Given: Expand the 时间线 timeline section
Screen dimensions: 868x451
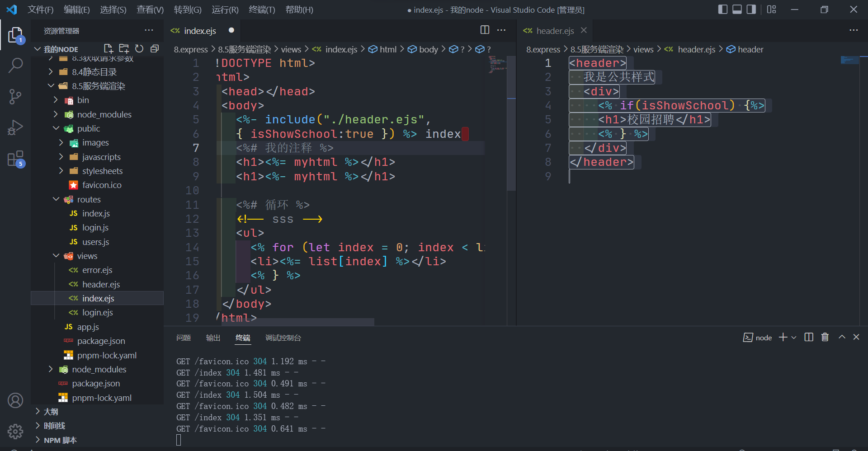Looking at the screenshot, I should (54, 426).
